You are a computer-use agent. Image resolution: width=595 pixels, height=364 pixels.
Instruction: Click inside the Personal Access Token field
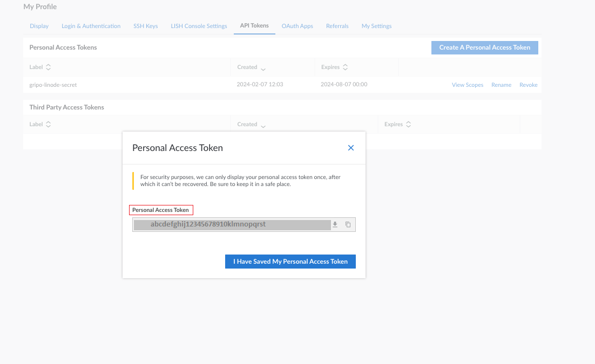point(232,224)
